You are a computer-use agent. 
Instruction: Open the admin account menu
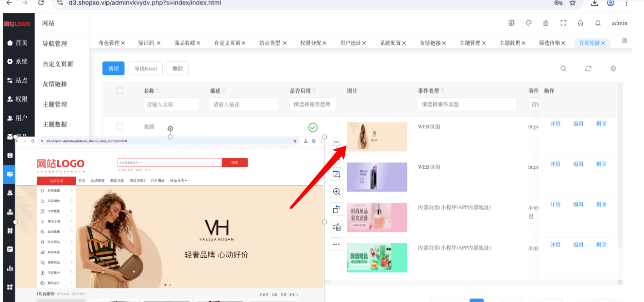click(619, 23)
